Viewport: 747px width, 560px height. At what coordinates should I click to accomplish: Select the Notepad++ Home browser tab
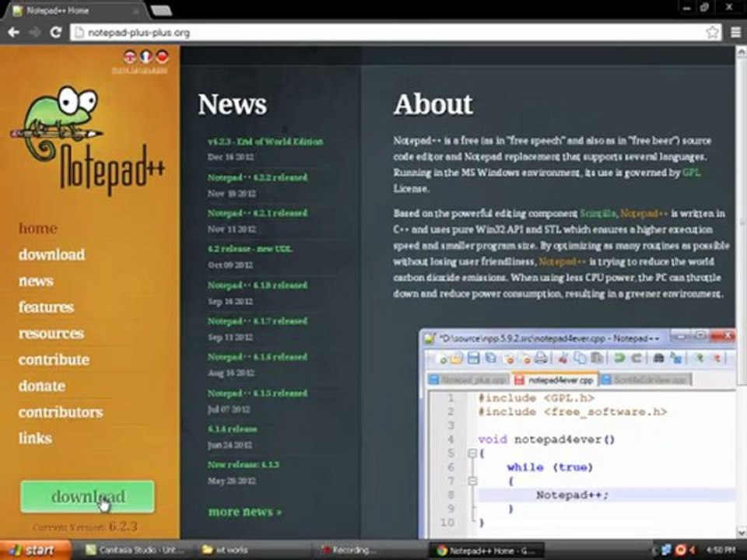pyautogui.click(x=76, y=10)
